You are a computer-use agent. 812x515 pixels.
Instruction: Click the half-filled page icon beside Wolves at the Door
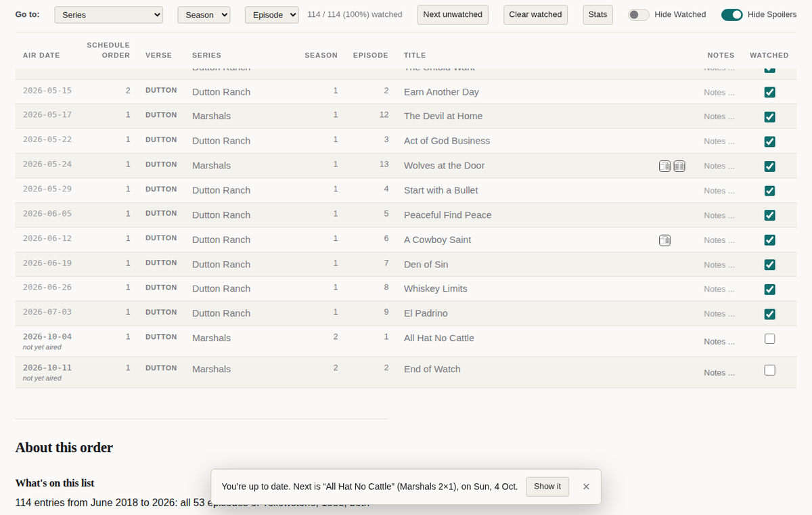coord(665,166)
